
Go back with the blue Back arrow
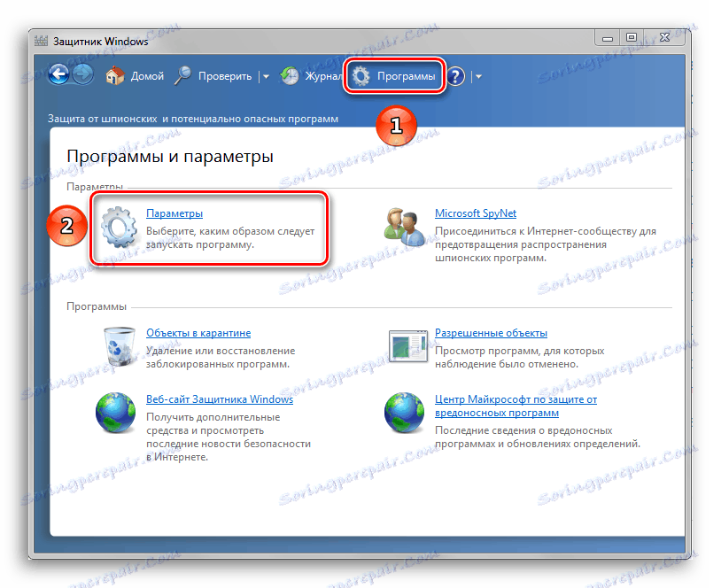58,74
